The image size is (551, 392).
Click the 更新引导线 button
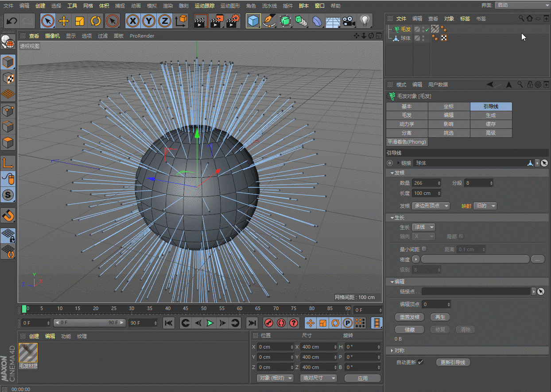tap(453, 362)
